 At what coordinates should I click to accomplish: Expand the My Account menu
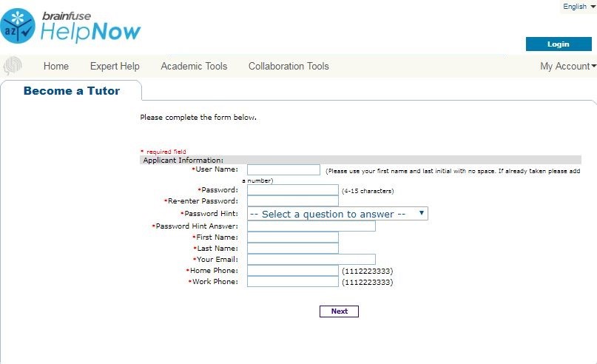pos(567,66)
